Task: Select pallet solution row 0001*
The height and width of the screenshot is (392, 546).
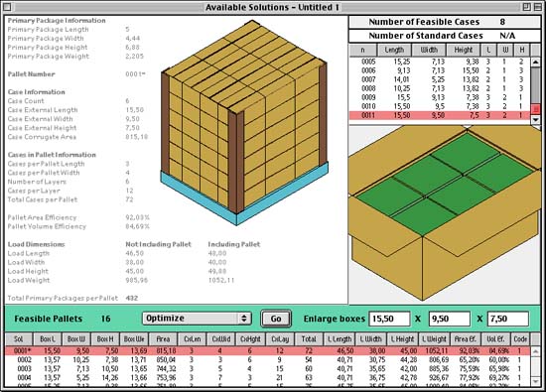Action: [267, 350]
